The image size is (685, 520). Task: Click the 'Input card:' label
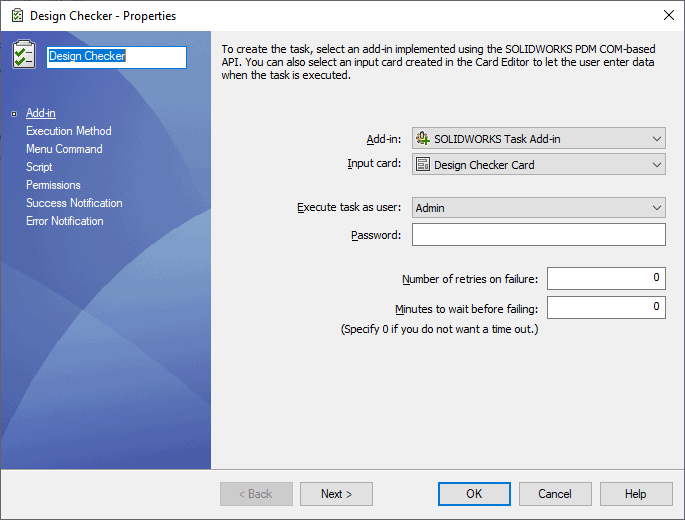point(374,163)
